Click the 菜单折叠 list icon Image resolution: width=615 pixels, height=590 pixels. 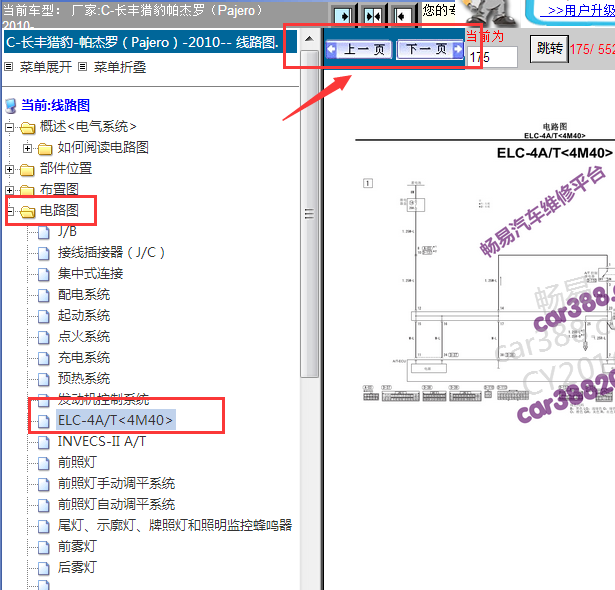(82, 67)
